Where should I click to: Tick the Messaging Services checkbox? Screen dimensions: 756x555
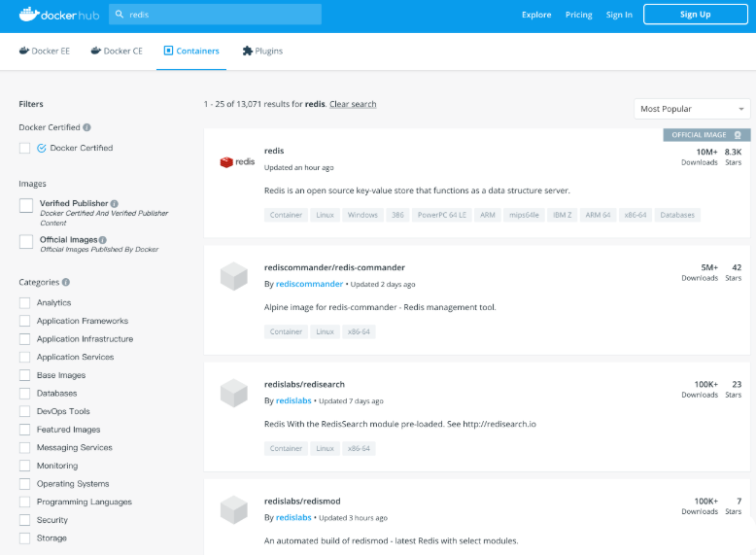24,447
